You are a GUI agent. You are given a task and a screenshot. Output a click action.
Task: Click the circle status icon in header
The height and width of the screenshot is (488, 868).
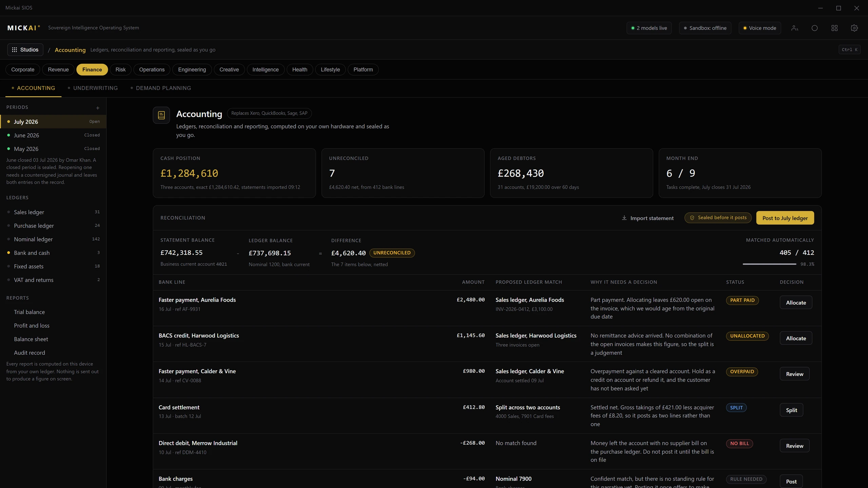pyautogui.click(x=814, y=28)
